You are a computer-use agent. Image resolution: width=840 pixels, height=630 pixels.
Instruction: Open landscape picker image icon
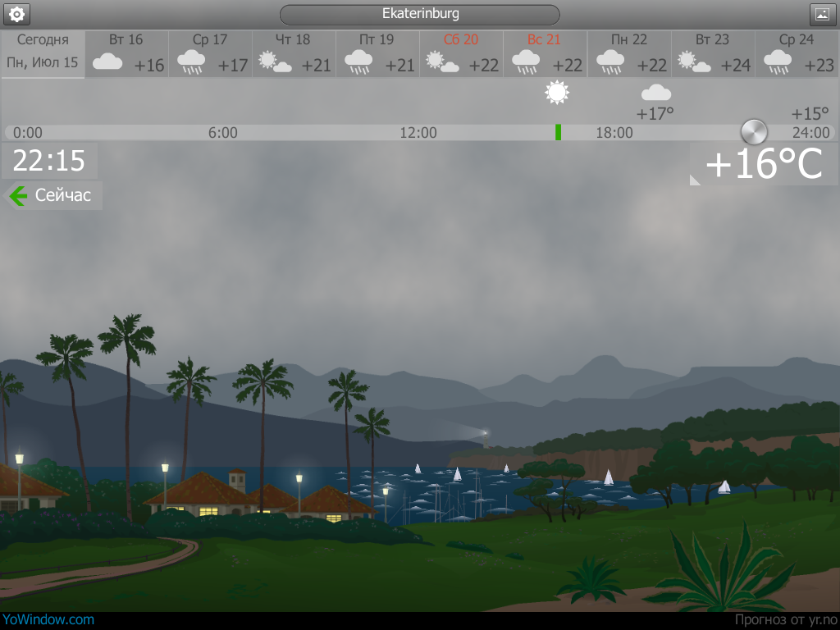[x=822, y=14]
